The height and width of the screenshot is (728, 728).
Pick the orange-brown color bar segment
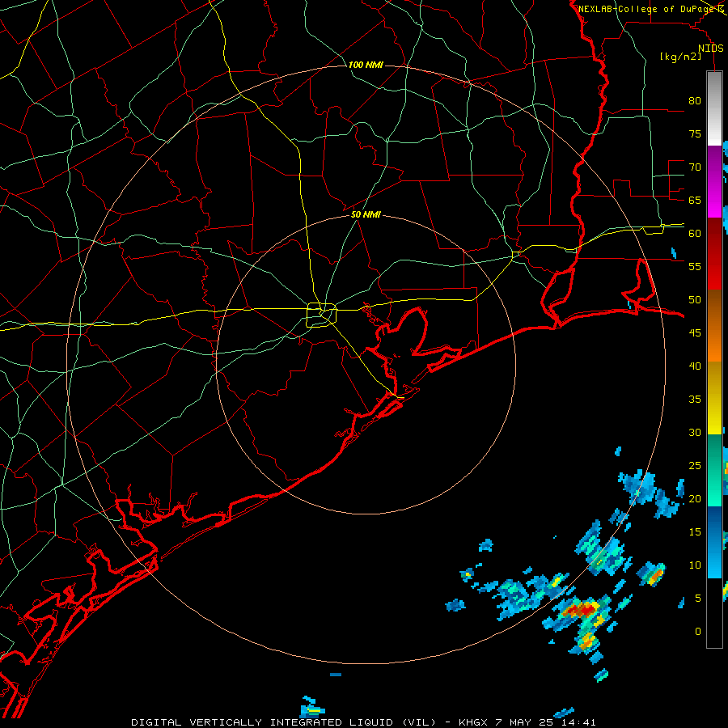pyautogui.click(x=714, y=325)
